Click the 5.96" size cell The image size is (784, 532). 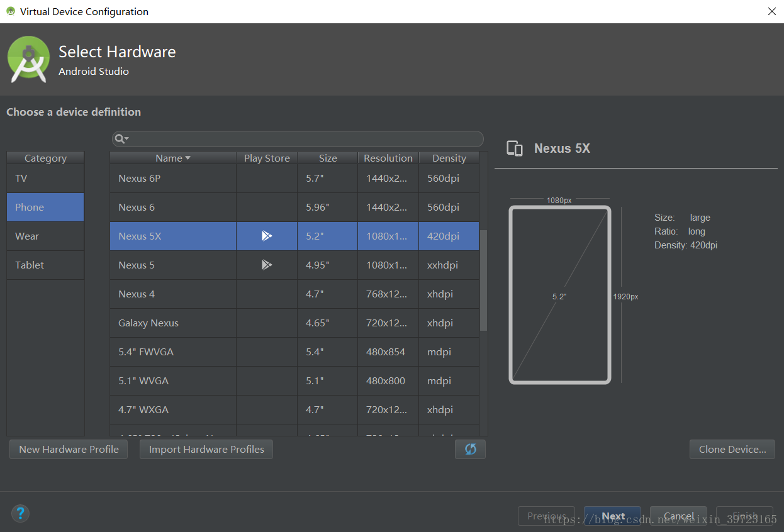click(327, 208)
